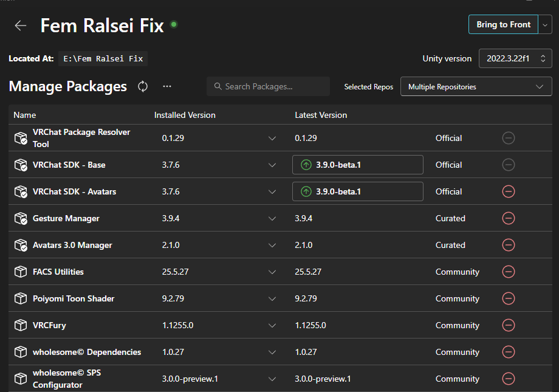This screenshot has height=392, width=559.
Task: Expand version dropdown for Poiyomi Toon Shader
Action: click(272, 299)
